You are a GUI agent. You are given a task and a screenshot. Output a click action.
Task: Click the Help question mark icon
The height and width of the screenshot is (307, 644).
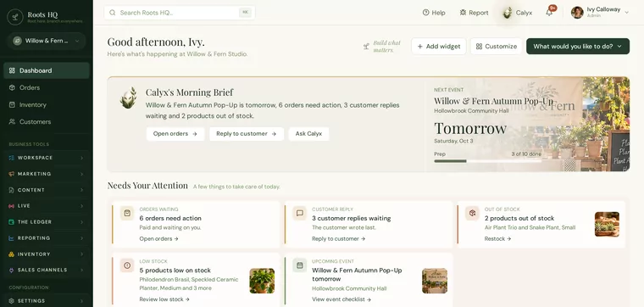pyautogui.click(x=426, y=13)
